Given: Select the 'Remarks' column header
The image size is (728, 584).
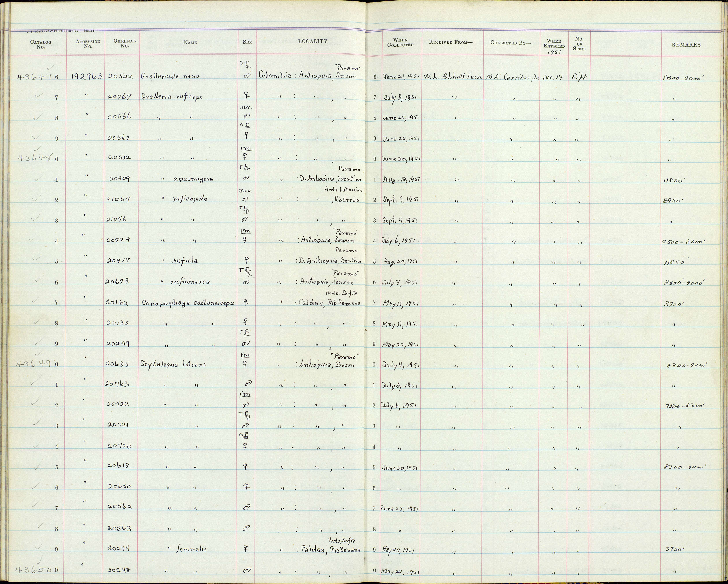Looking at the screenshot, I should (686, 45).
